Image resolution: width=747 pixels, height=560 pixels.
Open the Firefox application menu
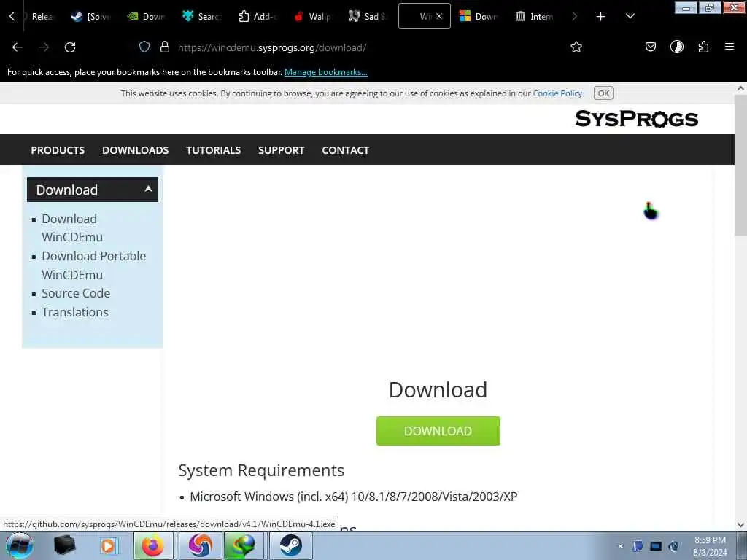729,47
